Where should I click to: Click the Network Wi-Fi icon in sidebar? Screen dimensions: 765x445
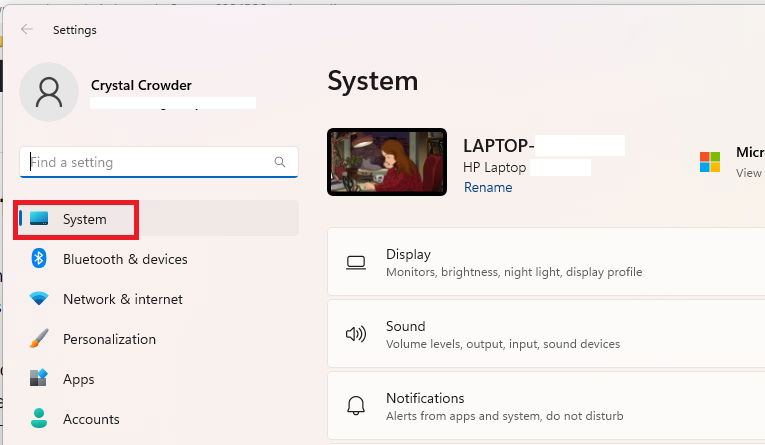39,299
